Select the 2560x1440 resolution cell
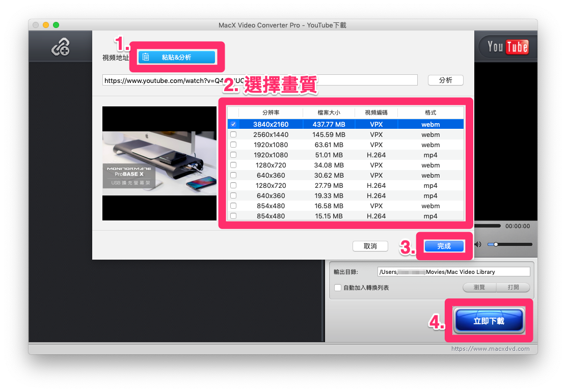The height and width of the screenshot is (392, 566). pyautogui.click(x=271, y=134)
